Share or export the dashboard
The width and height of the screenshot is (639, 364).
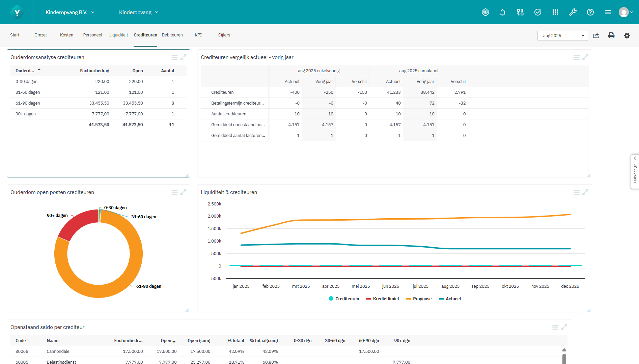[x=596, y=36]
